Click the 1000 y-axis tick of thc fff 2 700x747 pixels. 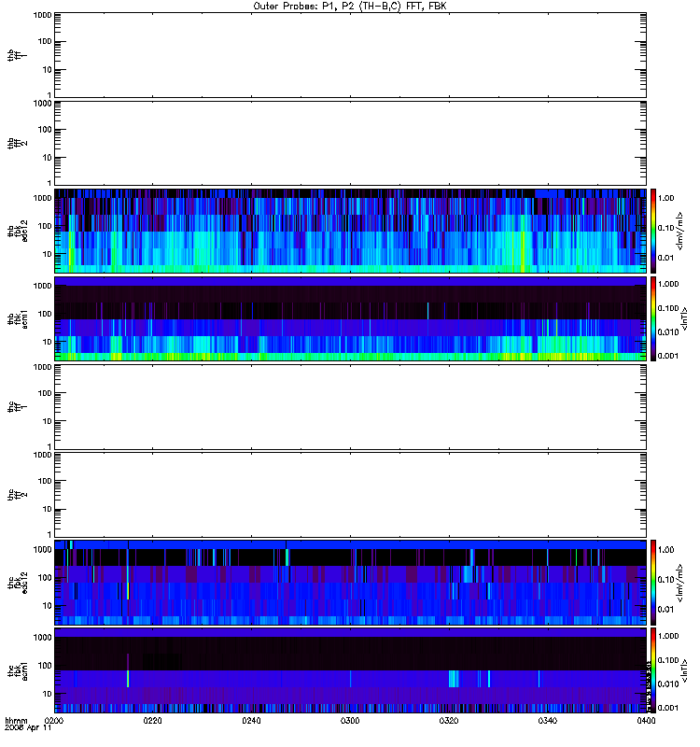tap(43, 455)
